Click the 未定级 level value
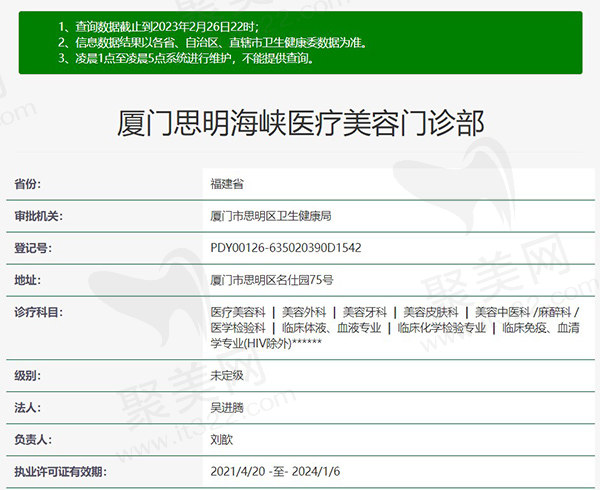This screenshot has width=600, height=490. tap(227, 376)
